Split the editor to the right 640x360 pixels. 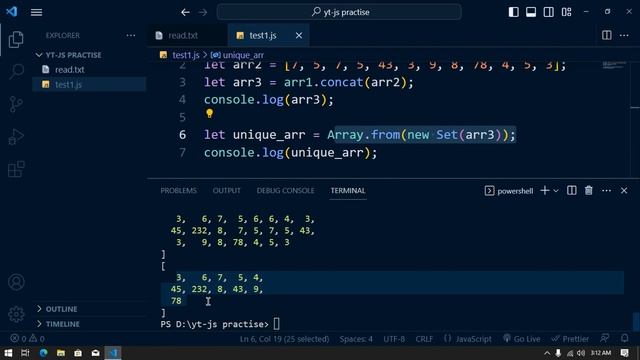click(607, 36)
